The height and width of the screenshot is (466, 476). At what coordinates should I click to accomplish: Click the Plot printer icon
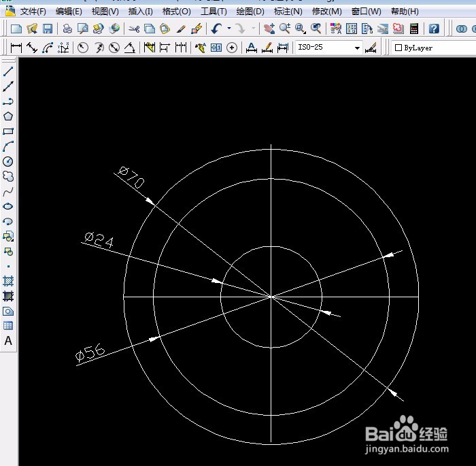(67, 29)
